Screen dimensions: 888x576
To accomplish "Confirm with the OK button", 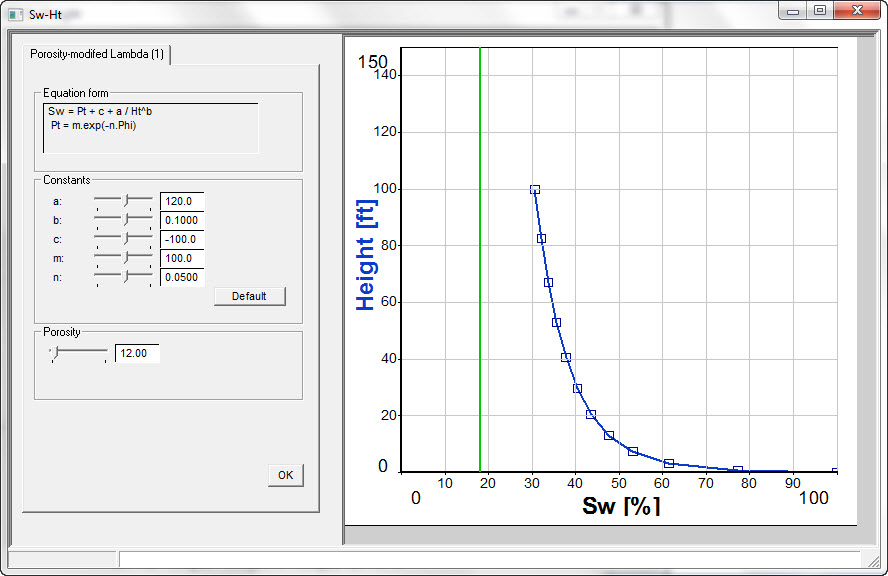I will point(285,475).
